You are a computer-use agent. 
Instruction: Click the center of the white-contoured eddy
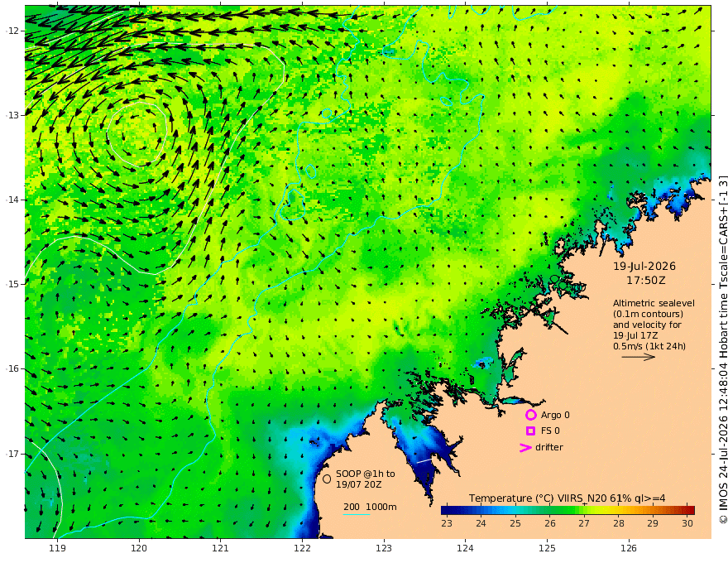[136, 134]
